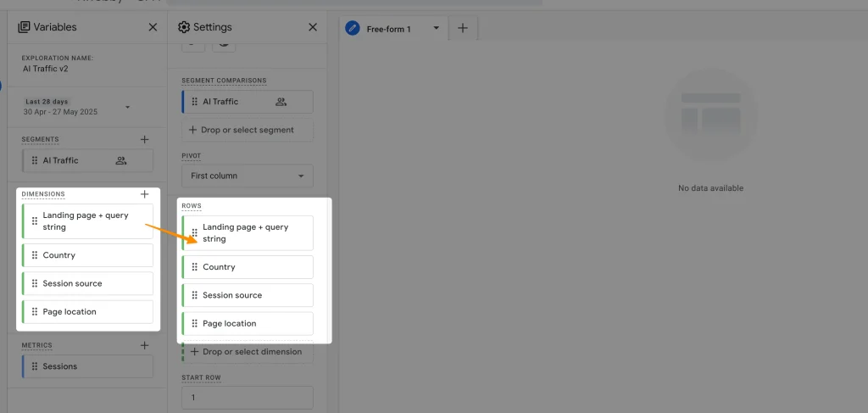
Task: Click Country in Rows
Action: pos(248,267)
